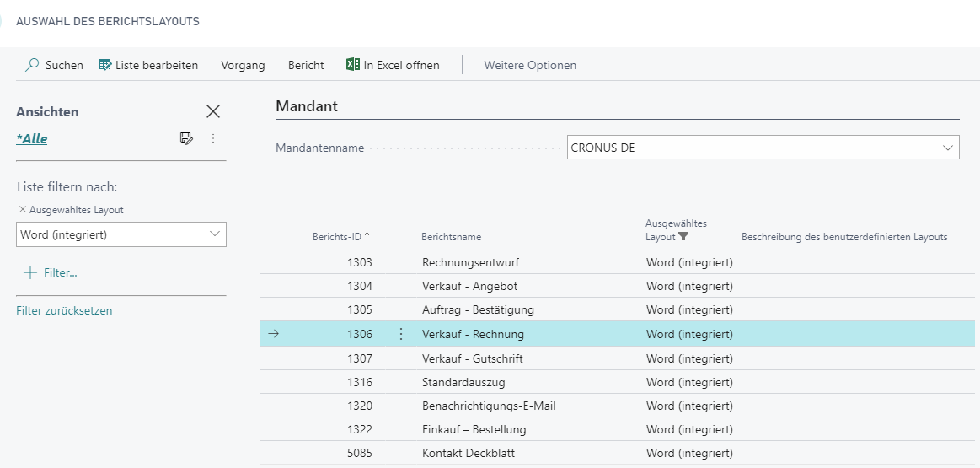Open the Bericht menu
Screen dimensions: 980x468
pos(306,65)
